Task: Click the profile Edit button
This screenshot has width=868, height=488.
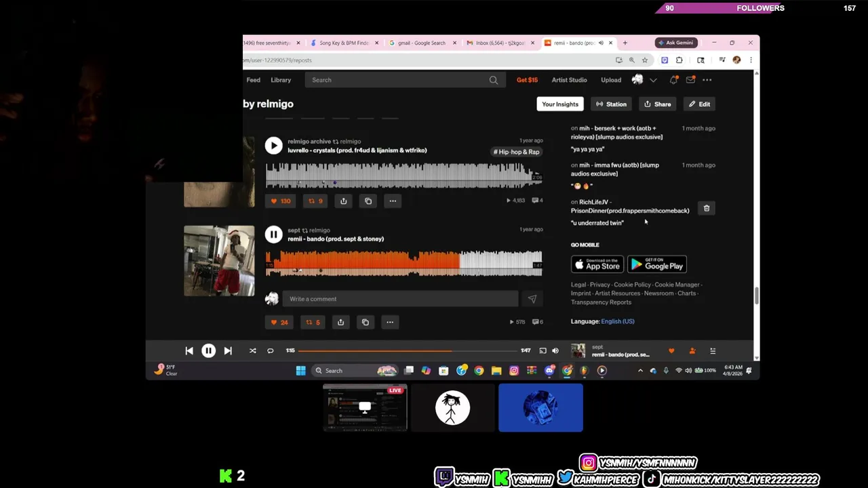Action: click(x=700, y=104)
